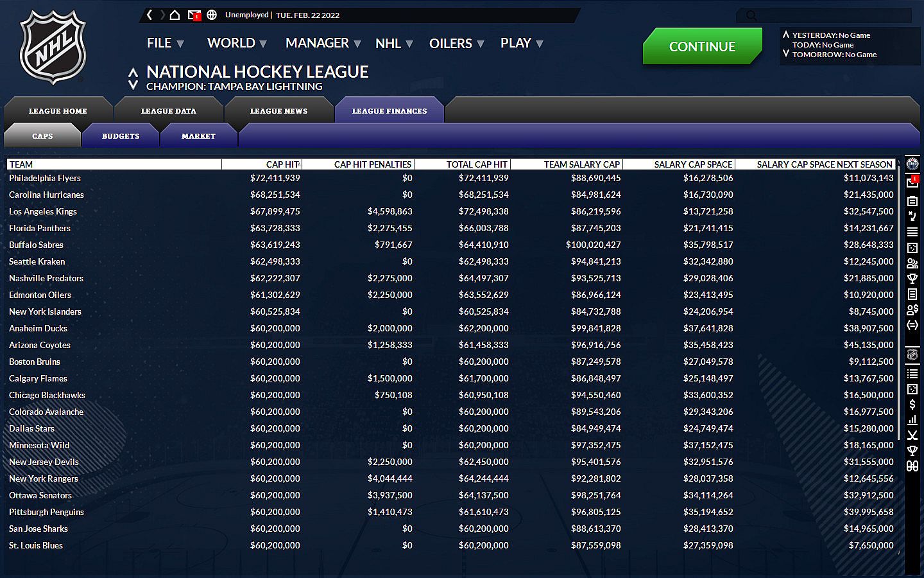Click the green Continue button
The height and width of the screenshot is (578, 924).
point(702,46)
